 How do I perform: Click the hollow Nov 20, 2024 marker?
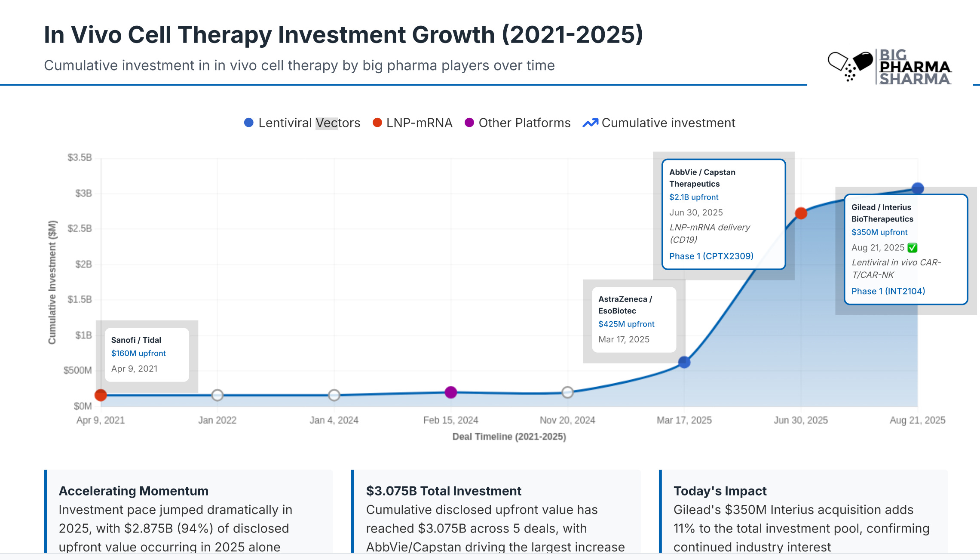(567, 392)
